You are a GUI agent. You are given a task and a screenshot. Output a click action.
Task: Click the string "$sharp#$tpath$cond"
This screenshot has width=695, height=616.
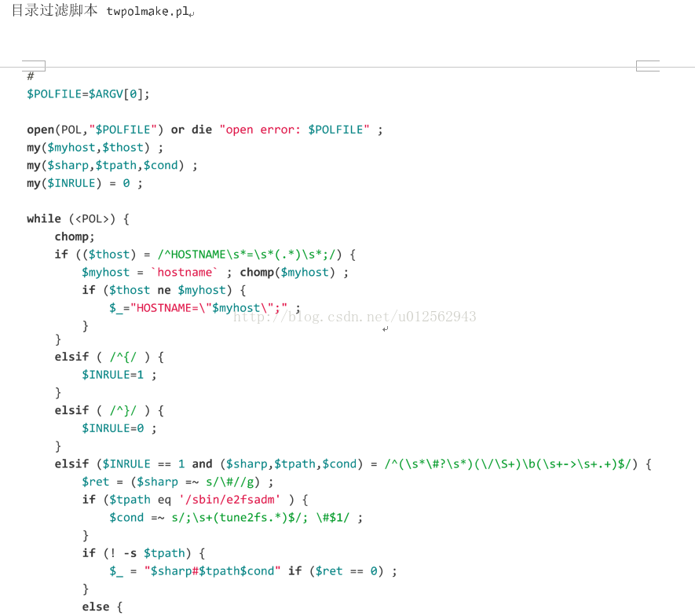pos(212,571)
